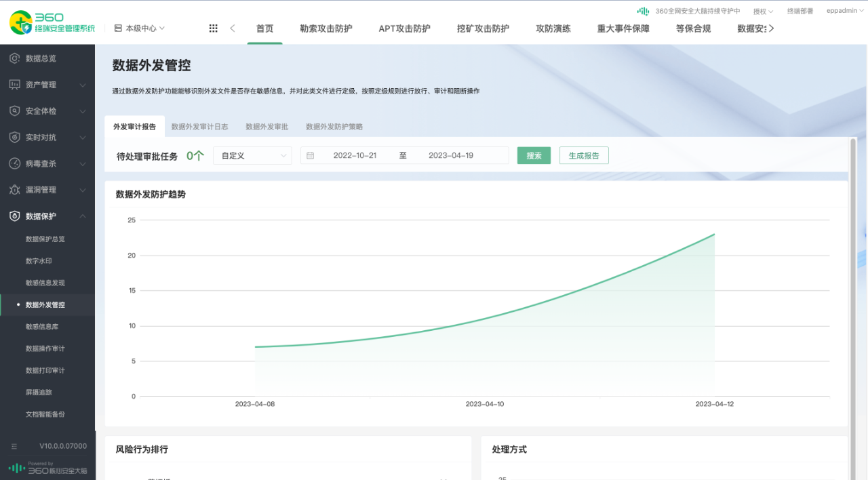Click the 实时对抗 shield icon
Image resolution: width=868 pixels, height=480 pixels.
click(14, 138)
